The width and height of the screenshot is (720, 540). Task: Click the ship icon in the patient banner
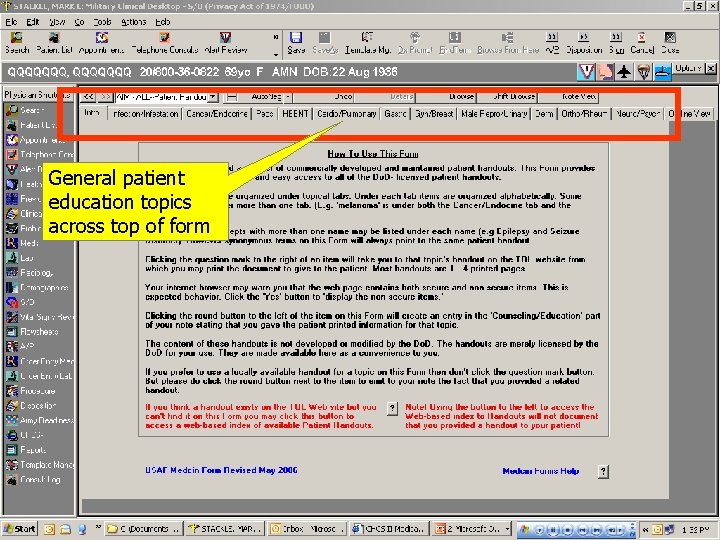[x=663, y=72]
